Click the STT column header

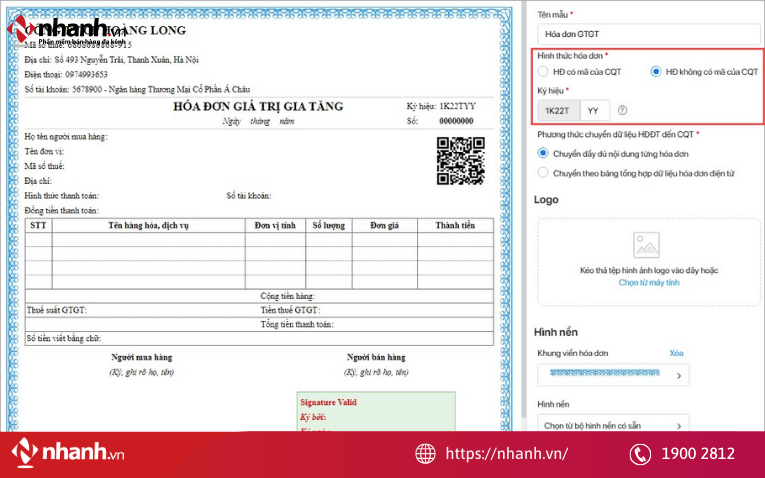click(38, 225)
